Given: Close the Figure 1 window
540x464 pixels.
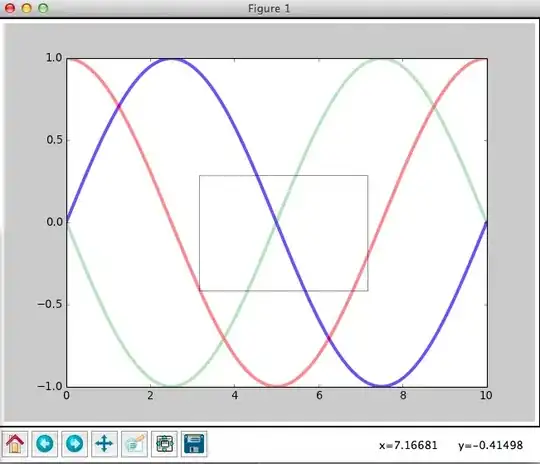Looking at the screenshot, I should click(10, 8).
